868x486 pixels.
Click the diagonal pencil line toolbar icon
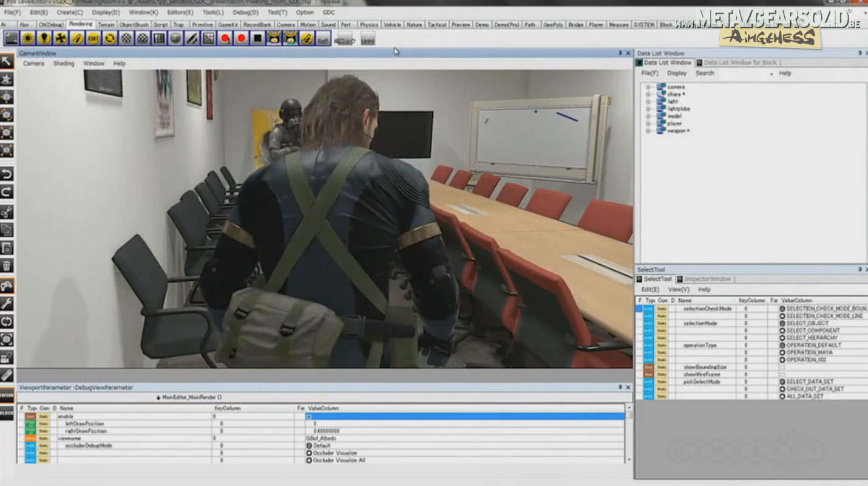[192, 38]
